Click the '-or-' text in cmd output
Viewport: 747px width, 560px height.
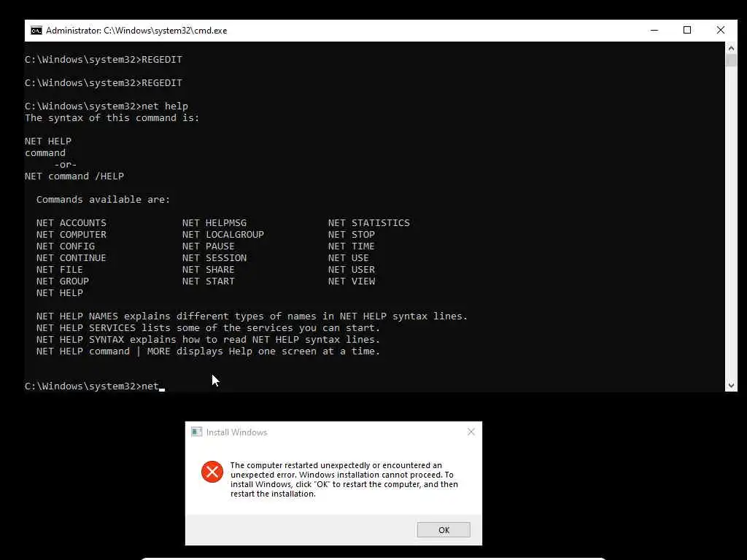pyautogui.click(x=65, y=165)
